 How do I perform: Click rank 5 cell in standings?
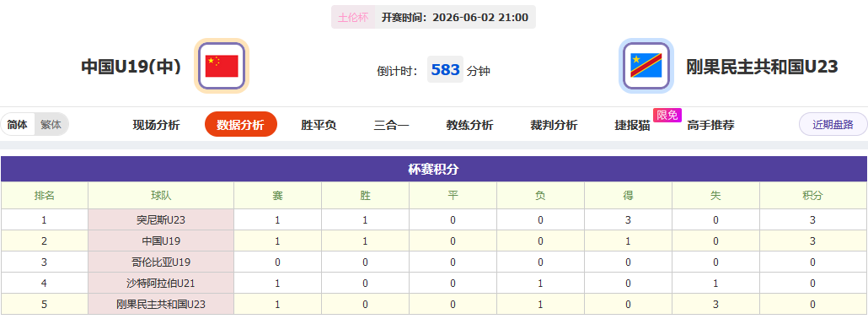(x=45, y=304)
